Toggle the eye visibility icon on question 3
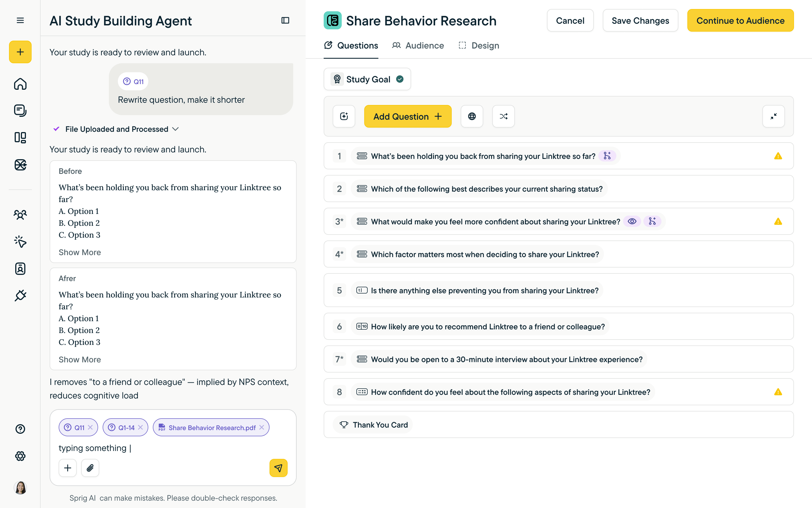 click(x=632, y=221)
